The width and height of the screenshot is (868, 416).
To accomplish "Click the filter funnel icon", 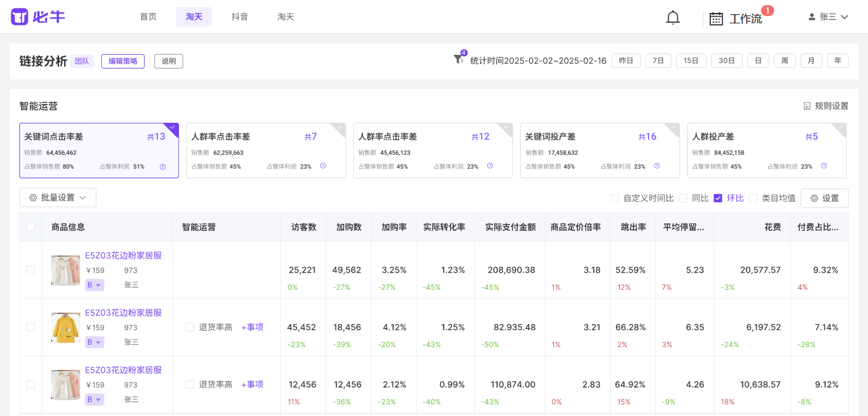I will (x=458, y=60).
